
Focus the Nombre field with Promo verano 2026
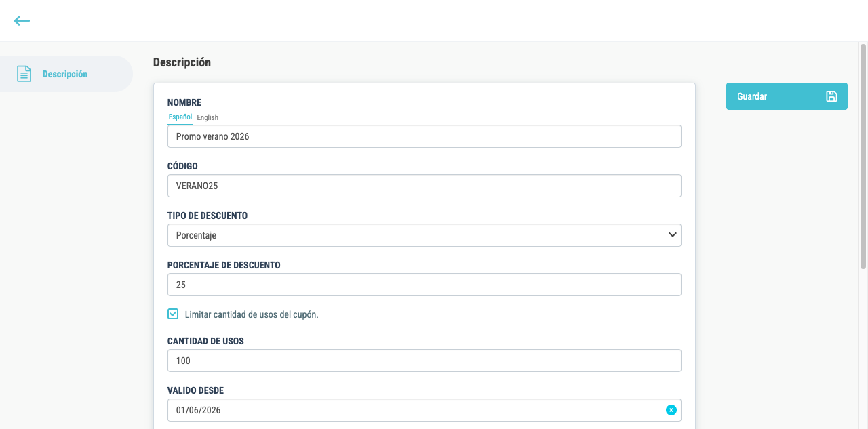(x=425, y=136)
